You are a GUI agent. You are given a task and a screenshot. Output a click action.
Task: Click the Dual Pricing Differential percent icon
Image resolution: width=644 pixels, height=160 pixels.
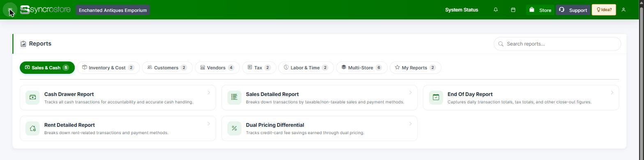234,128
